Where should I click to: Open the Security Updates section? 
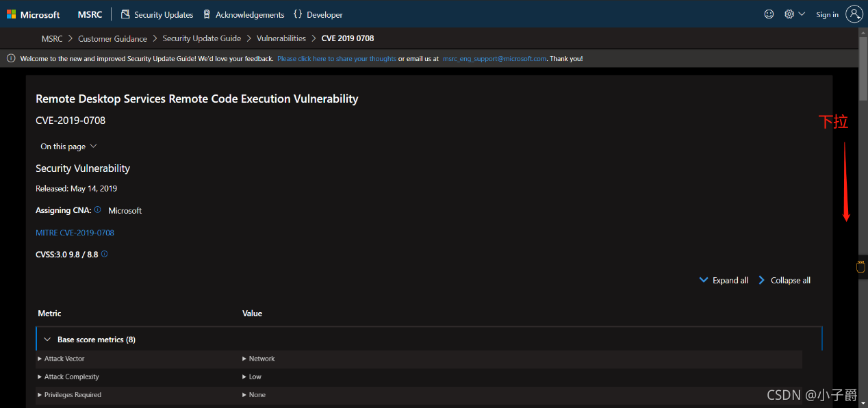tap(157, 14)
